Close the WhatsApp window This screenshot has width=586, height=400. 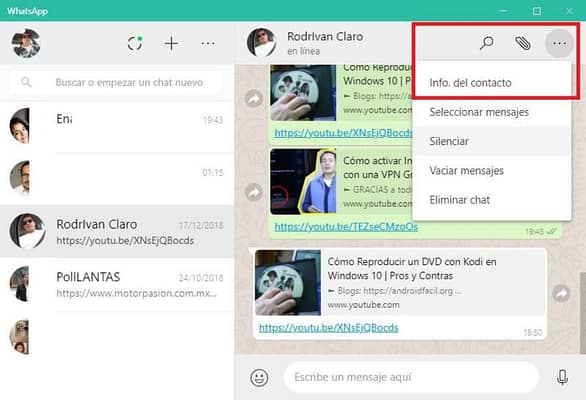click(x=569, y=11)
